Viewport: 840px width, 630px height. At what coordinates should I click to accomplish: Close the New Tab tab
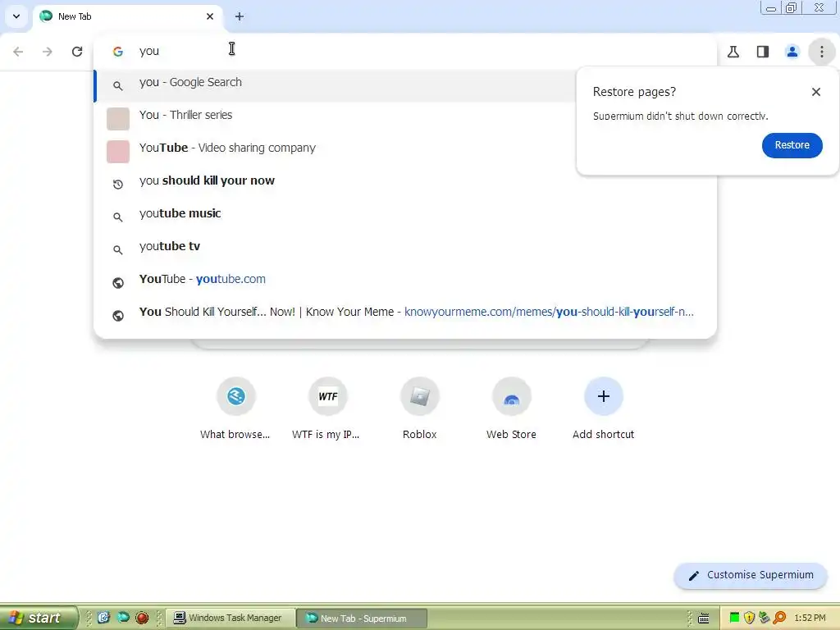point(210,16)
